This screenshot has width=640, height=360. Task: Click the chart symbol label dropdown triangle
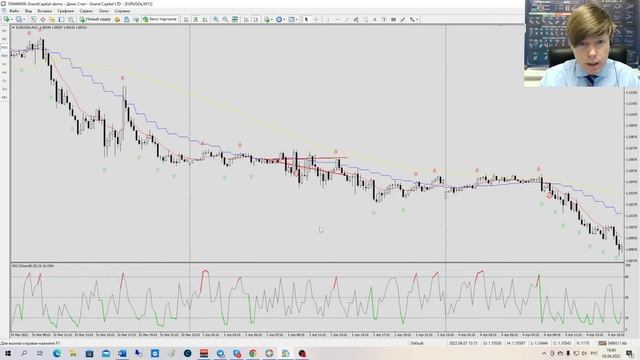click(13, 27)
